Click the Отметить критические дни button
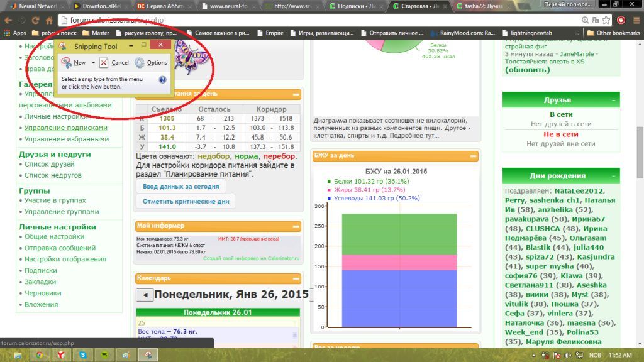Screen dimensions: 644x362 [186, 202]
